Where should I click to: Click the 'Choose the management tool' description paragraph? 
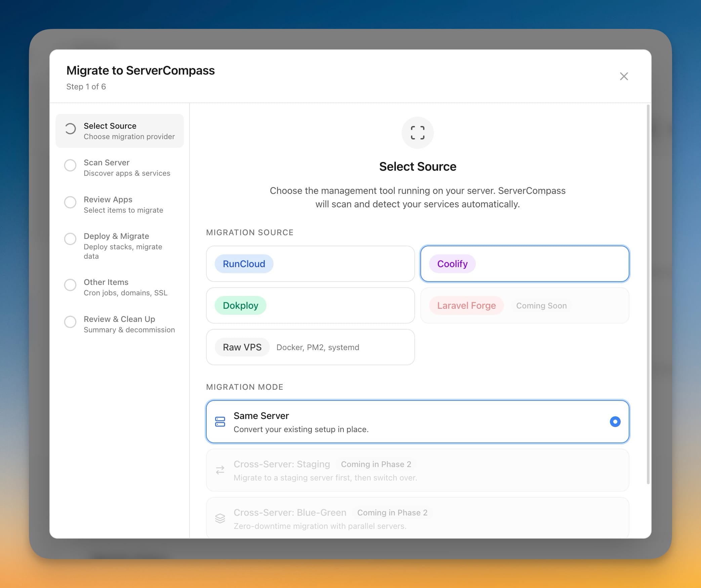418,198
